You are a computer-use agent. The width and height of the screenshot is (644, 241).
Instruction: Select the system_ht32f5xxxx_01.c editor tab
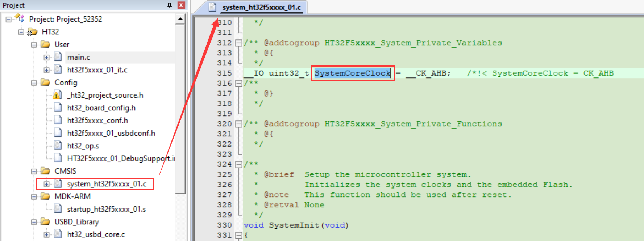click(x=261, y=7)
